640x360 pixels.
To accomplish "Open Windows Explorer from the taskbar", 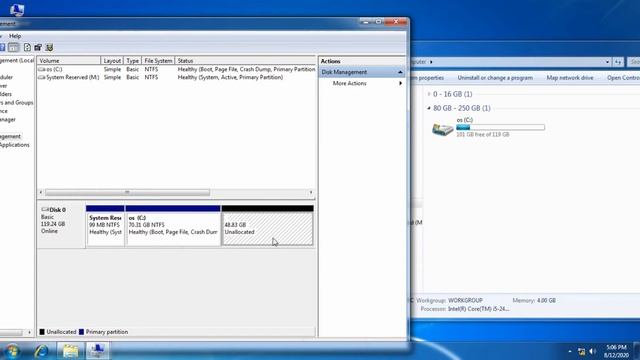I will click(x=70, y=351).
